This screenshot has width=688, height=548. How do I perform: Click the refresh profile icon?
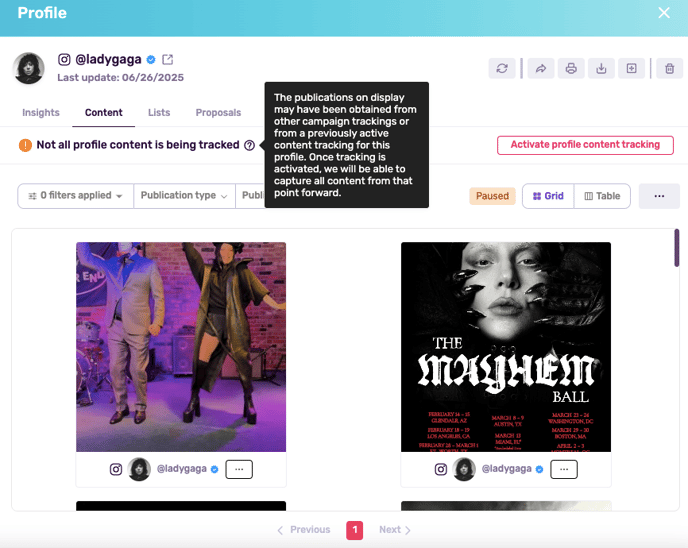502,69
